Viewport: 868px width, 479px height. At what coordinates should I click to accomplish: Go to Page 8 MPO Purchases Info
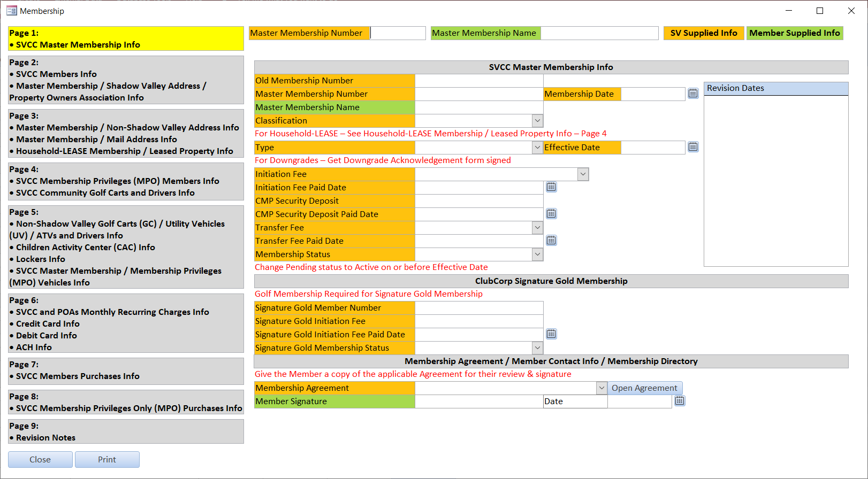[x=126, y=402]
